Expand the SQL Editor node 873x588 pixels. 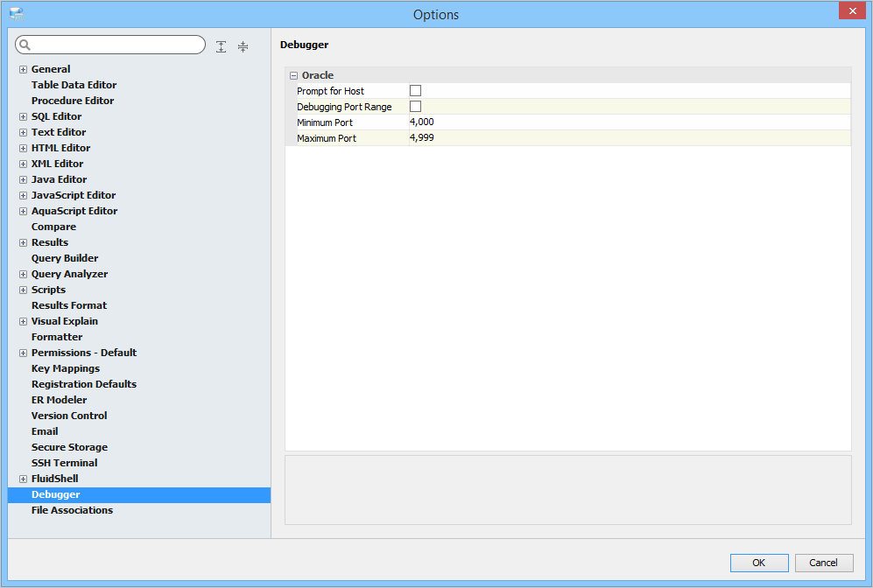click(x=23, y=117)
